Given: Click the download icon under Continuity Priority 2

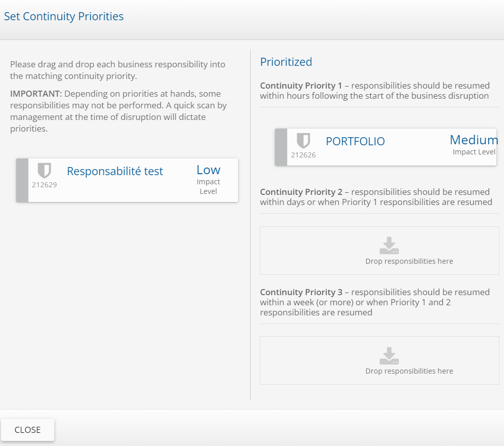Looking at the screenshot, I should [389, 245].
